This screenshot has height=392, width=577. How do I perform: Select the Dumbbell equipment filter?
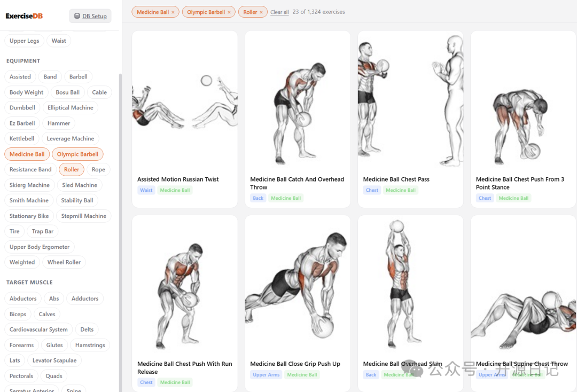point(22,108)
